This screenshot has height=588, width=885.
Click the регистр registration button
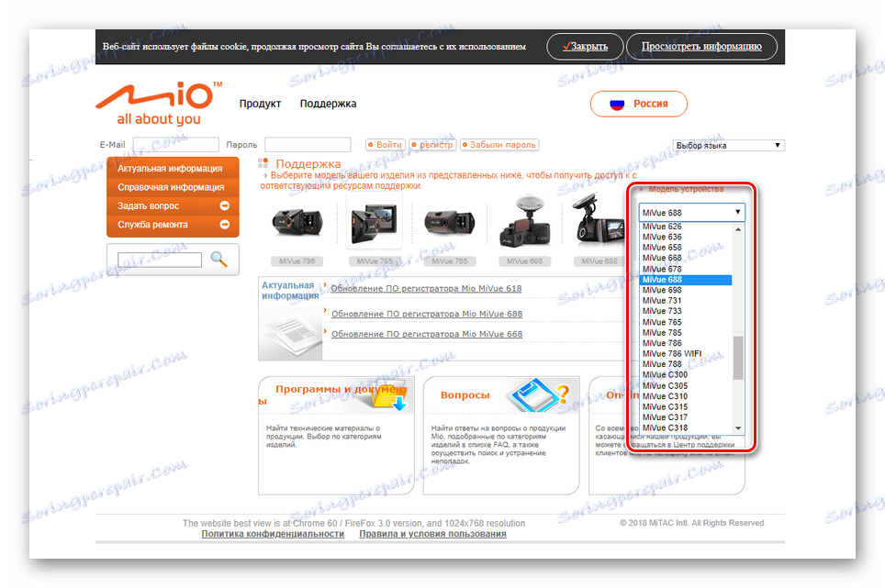click(x=433, y=144)
